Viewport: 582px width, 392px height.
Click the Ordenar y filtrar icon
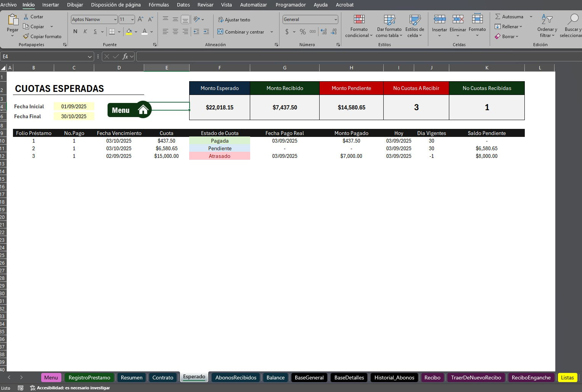pos(547,20)
